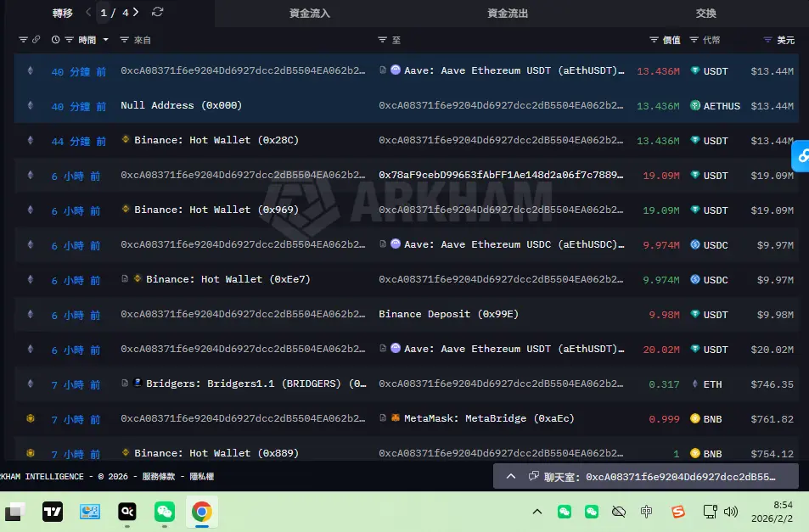The image size is (809, 532).
Task: Open Bridgers: Bridgers1.1 (BRIDGERS) entity
Action: tap(256, 384)
